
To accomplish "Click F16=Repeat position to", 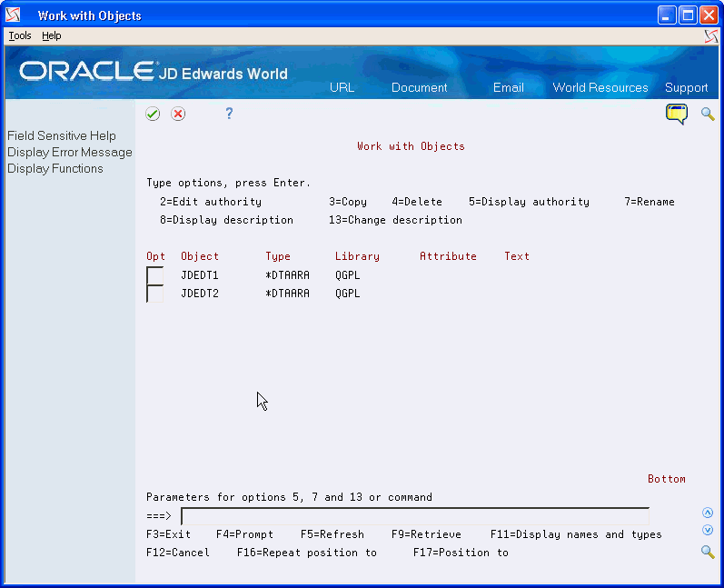I will click(307, 553).
